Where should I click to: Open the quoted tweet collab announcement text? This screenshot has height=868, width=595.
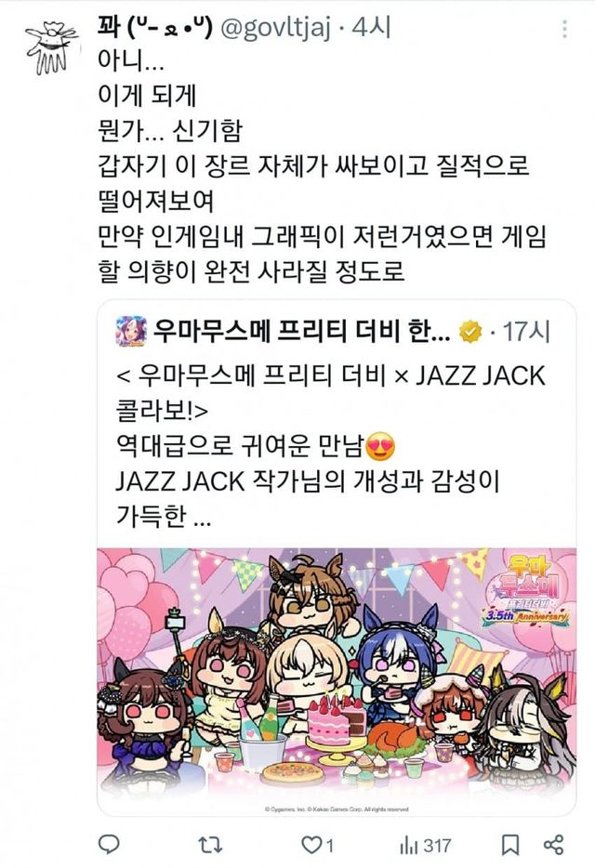pyautogui.click(x=331, y=444)
